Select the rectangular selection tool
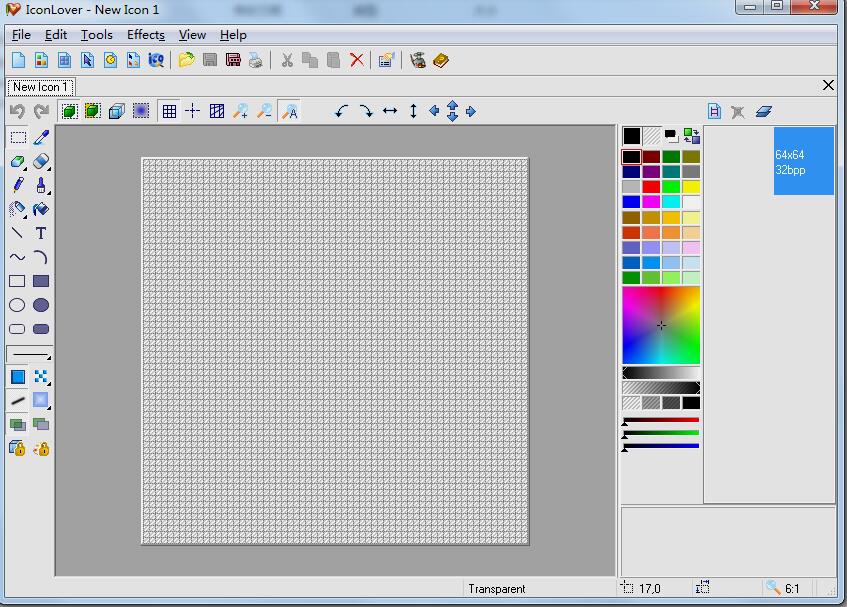Image resolution: width=847 pixels, height=607 pixels. click(18, 138)
